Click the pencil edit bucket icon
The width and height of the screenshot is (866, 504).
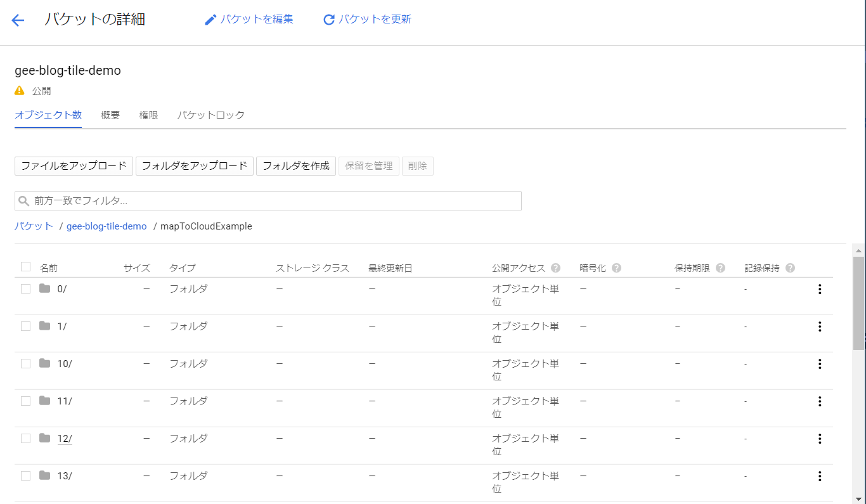tap(210, 20)
